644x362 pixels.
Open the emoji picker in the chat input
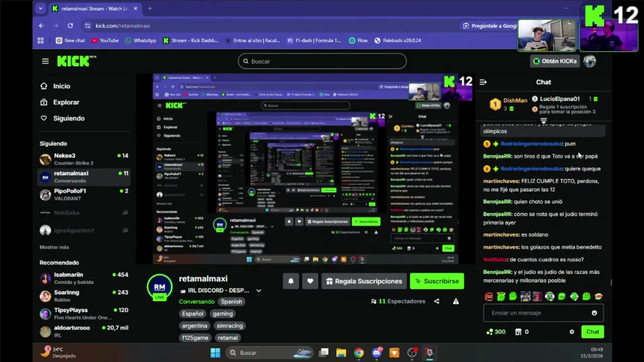pos(594,313)
